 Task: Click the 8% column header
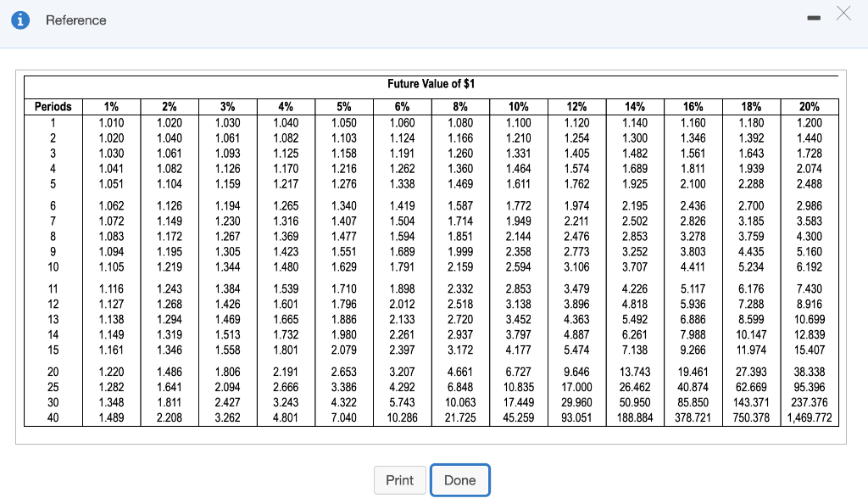coord(460,106)
